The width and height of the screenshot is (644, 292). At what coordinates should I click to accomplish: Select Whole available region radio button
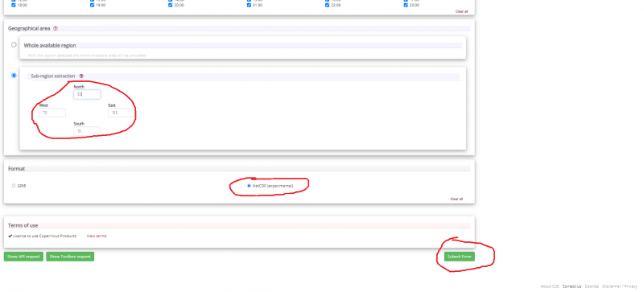pyautogui.click(x=14, y=45)
